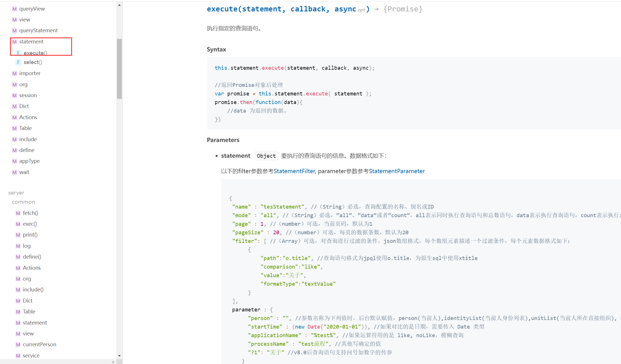
Task: Click the M icon next to session
Action: pyautogui.click(x=14, y=95)
